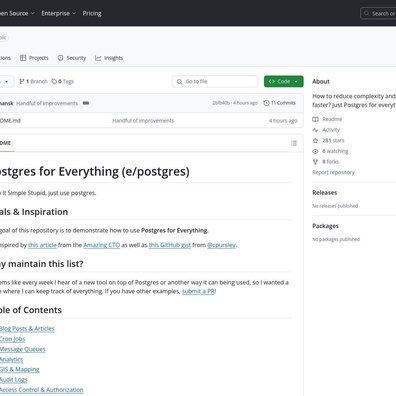This screenshot has height=396, width=396.
Task: Jump to Analytics section
Action: [11, 360]
